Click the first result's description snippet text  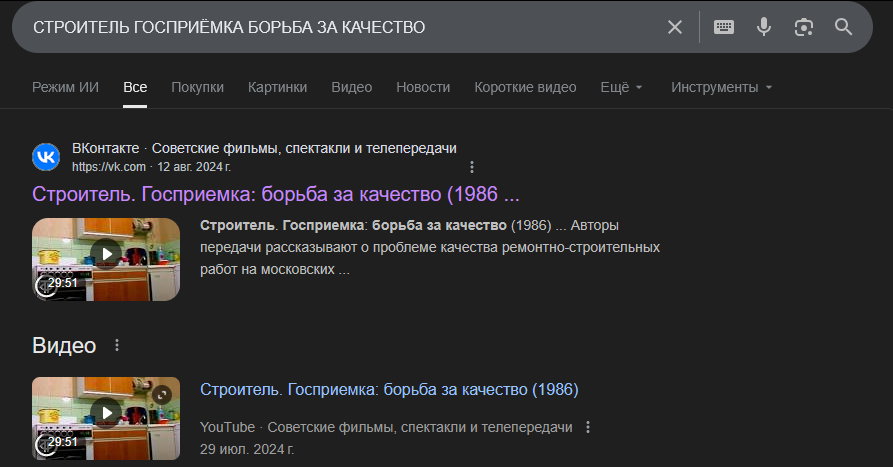pos(430,247)
